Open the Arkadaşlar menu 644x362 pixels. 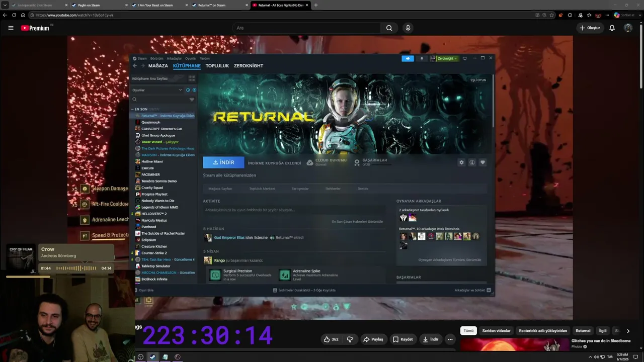[174, 58]
